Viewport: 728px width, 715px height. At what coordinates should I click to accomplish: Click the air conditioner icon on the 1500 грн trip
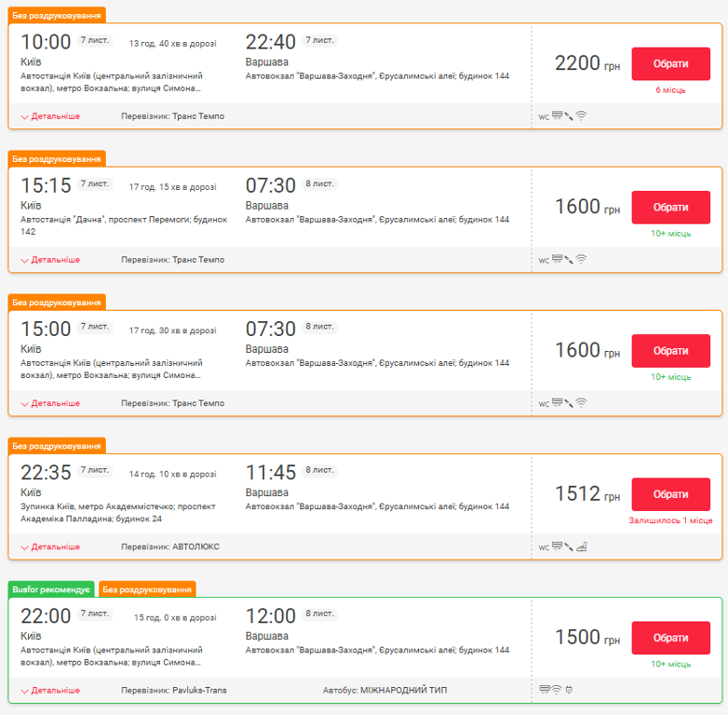(x=544, y=690)
